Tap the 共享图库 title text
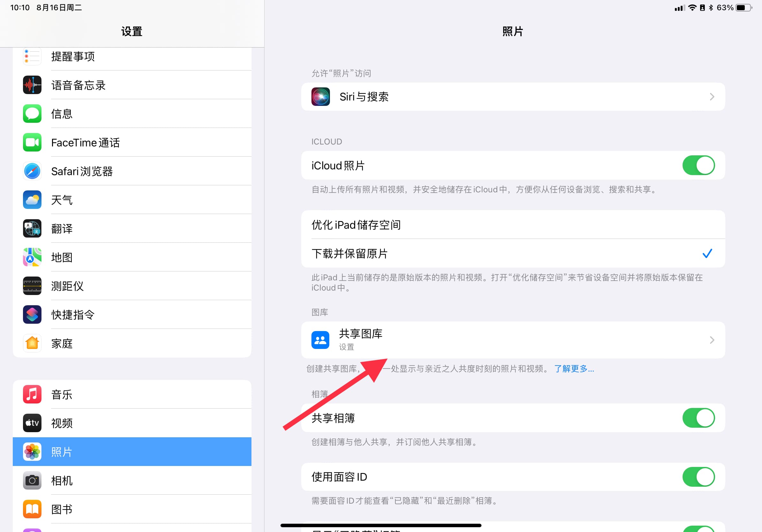Image resolution: width=762 pixels, height=532 pixels. click(361, 334)
